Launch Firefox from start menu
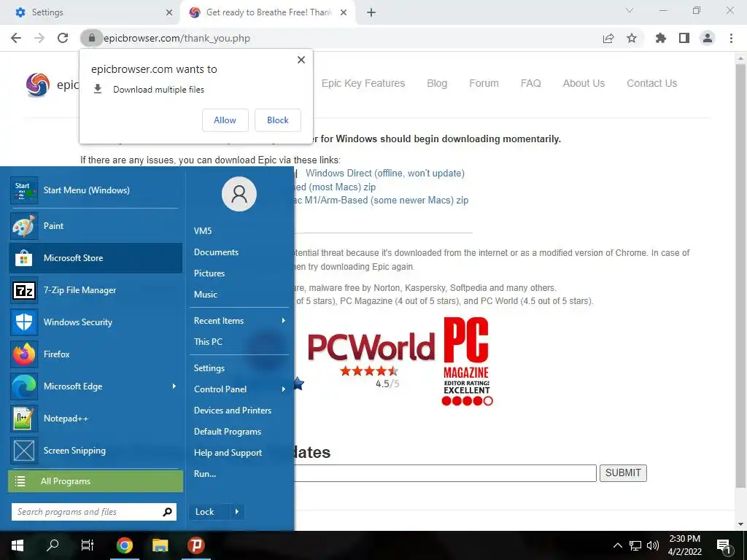 tap(96, 354)
